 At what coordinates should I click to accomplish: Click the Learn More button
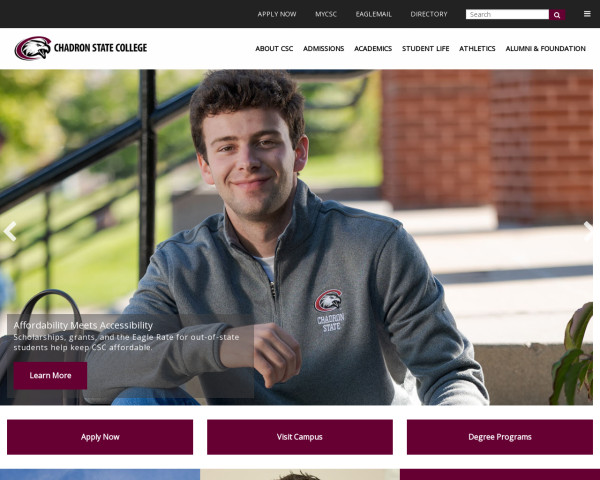50,376
